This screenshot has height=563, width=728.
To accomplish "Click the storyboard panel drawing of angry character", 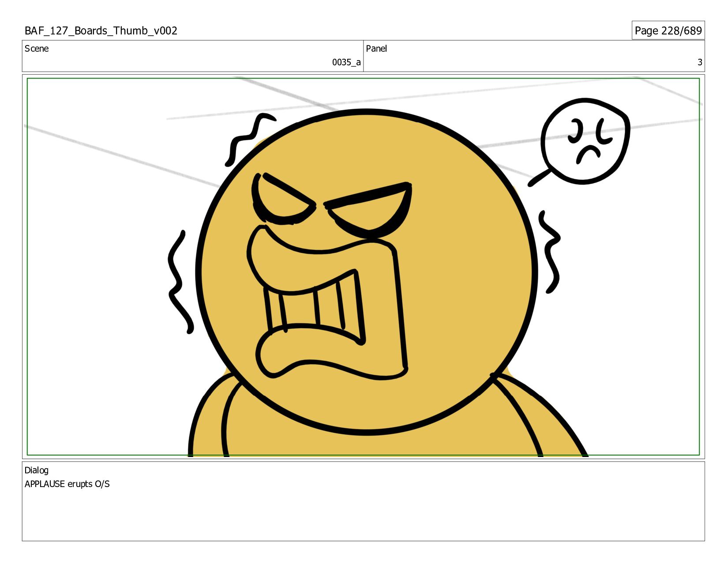I will (363, 267).
